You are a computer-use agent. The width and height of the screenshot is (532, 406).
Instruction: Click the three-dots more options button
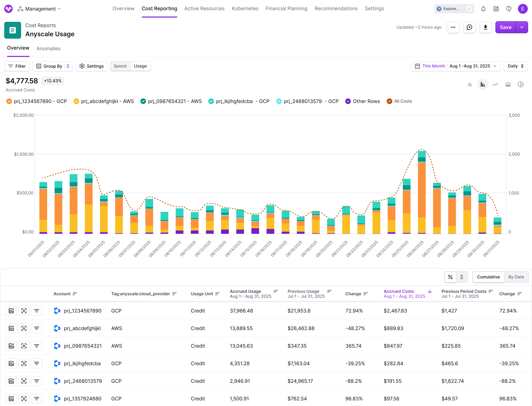[x=453, y=27]
